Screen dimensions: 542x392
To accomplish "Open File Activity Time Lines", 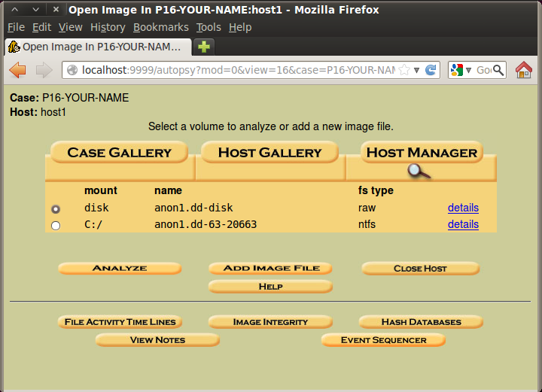I will 120,322.
